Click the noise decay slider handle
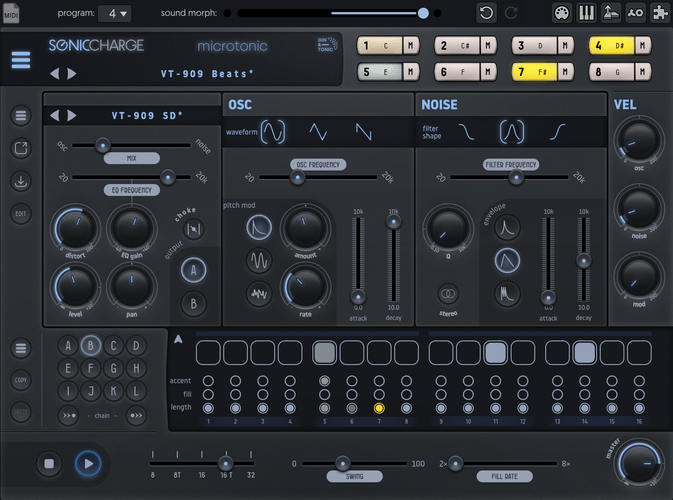673x500 pixels. (x=584, y=261)
